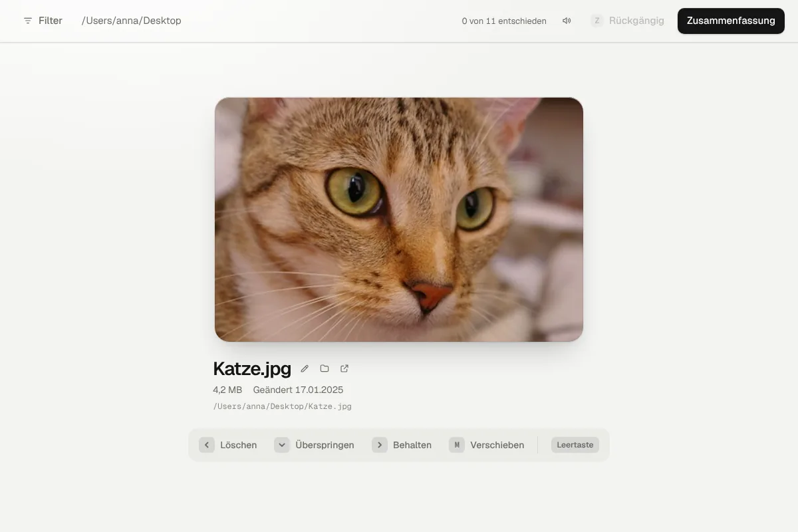Click the Leertaste key button
Image resolution: width=798 pixels, height=532 pixels.
click(575, 445)
